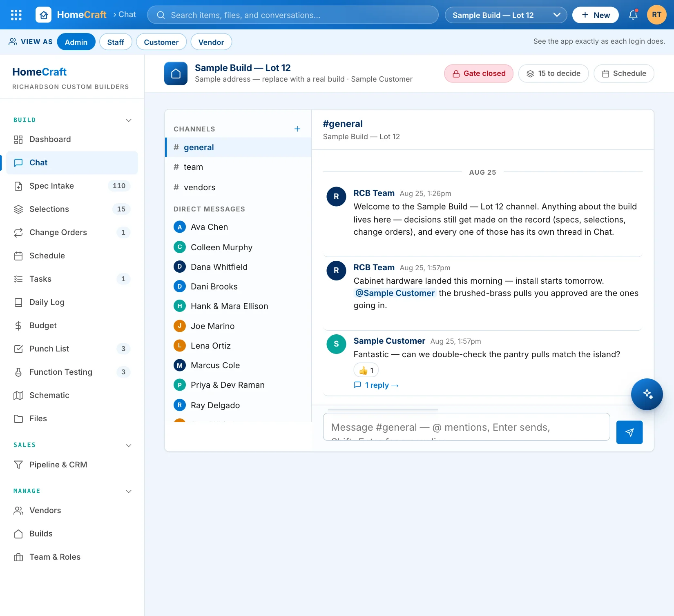Select the vendors channel
The width and height of the screenshot is (674, 616).
click(x=239, y=187)
